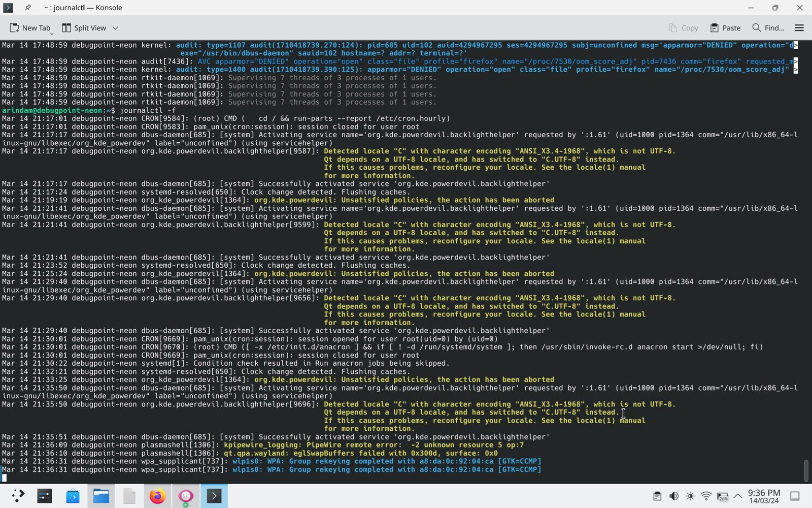Open the pink image viewer taskbar icon
Viewport: 812px width, 508px height.
186,496
